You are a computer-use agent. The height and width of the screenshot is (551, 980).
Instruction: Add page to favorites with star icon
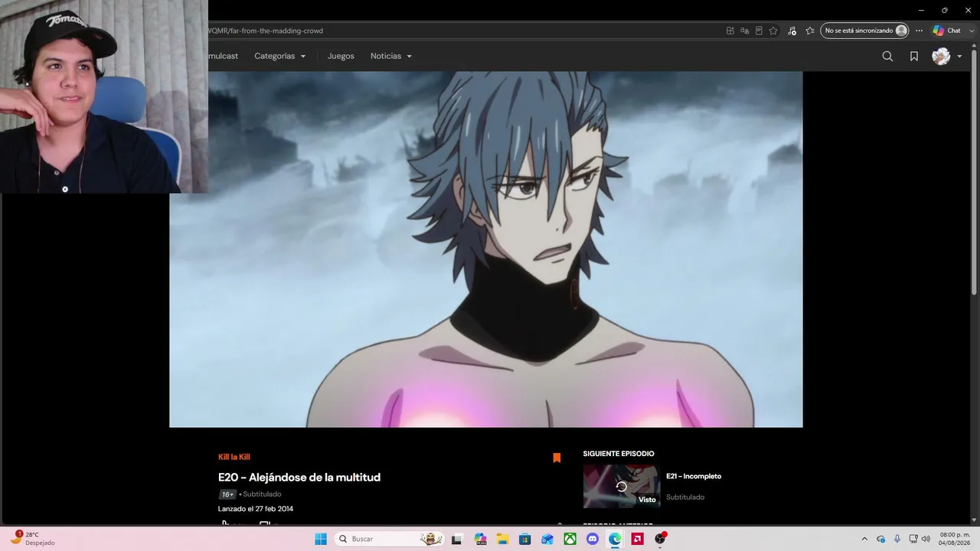773,31
